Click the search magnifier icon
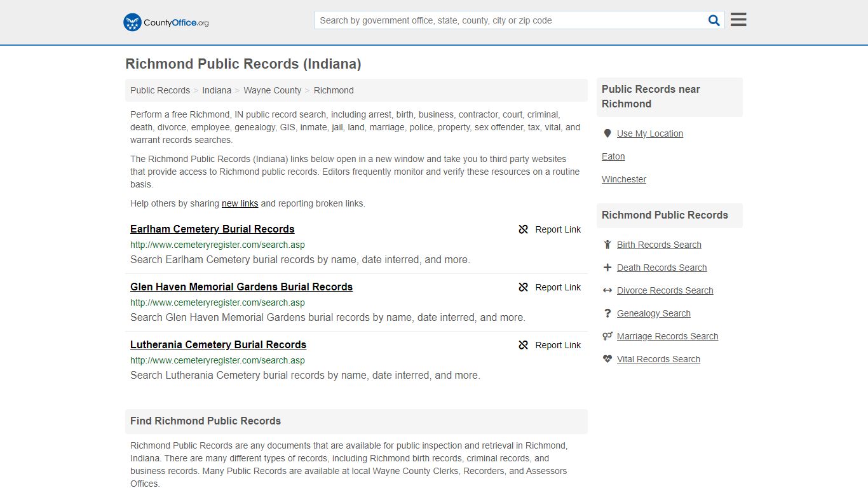 click(x=714, y=20)
